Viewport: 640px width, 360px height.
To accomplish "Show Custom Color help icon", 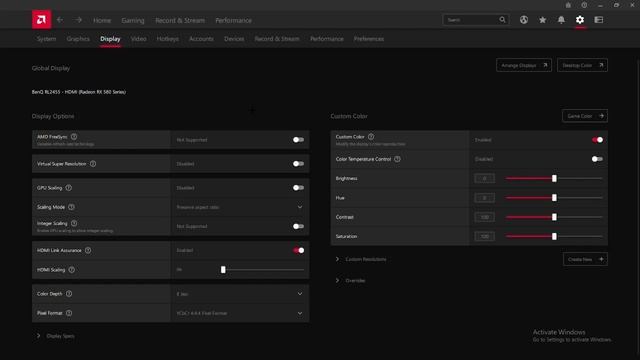I will tap(371, 137).
